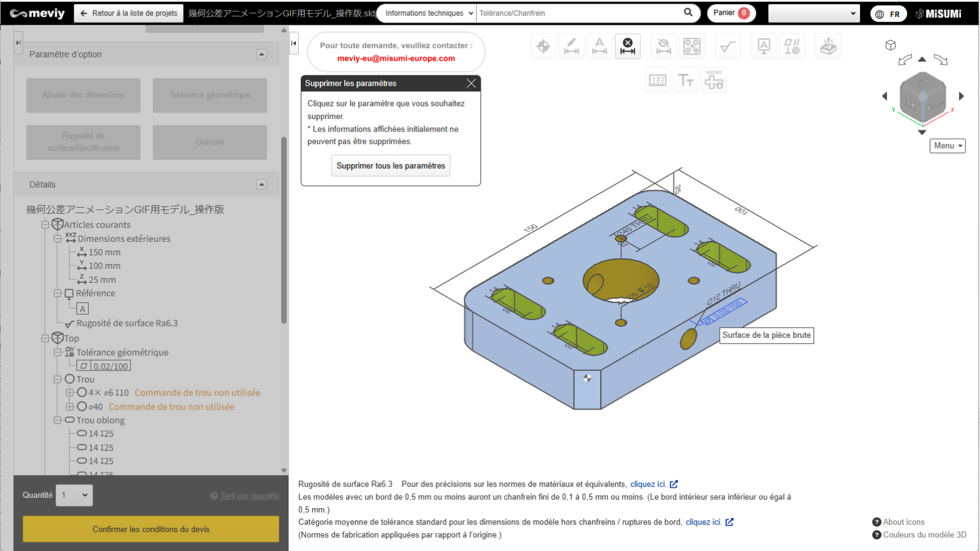Click Confirmer les conditions du devis
This screenshot has width=980, height=551.
tap(151, 529)
